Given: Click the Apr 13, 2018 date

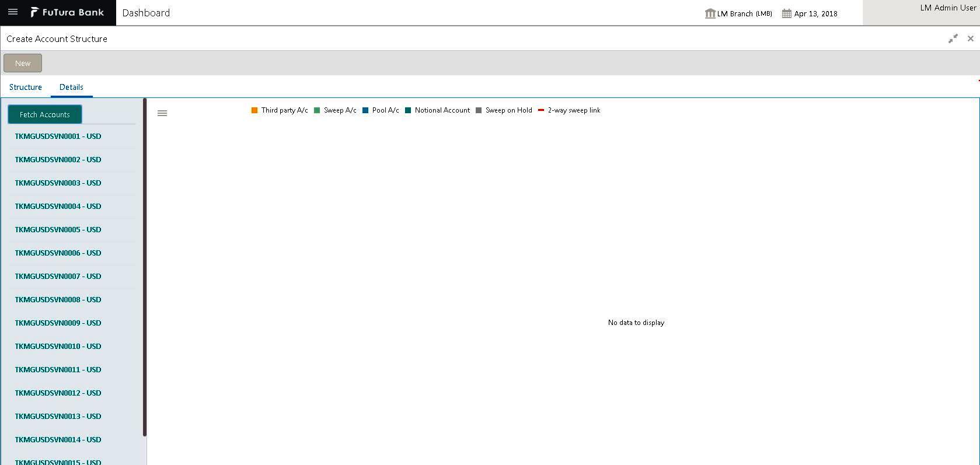Looking at the screenshot, I should tap(816, 13).
